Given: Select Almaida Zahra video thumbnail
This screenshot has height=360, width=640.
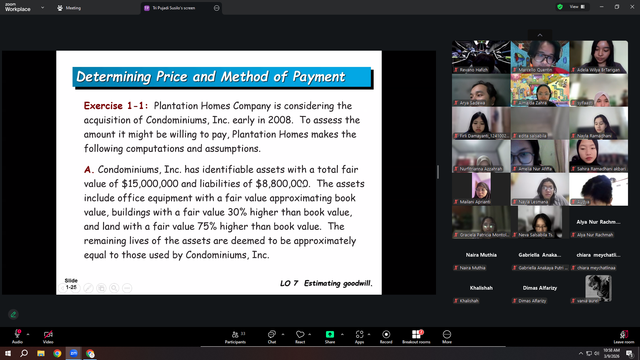Looking at the screenshot, I should (x=540, y=90).
